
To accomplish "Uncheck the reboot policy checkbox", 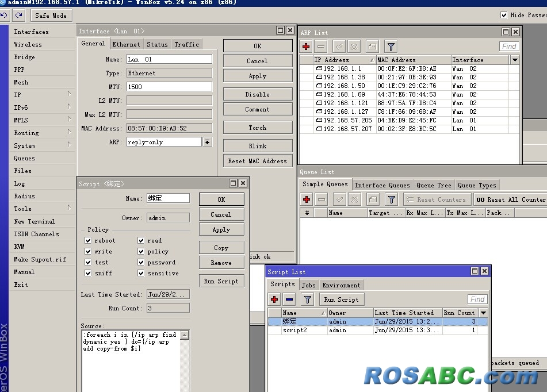I will coord(88,240).
